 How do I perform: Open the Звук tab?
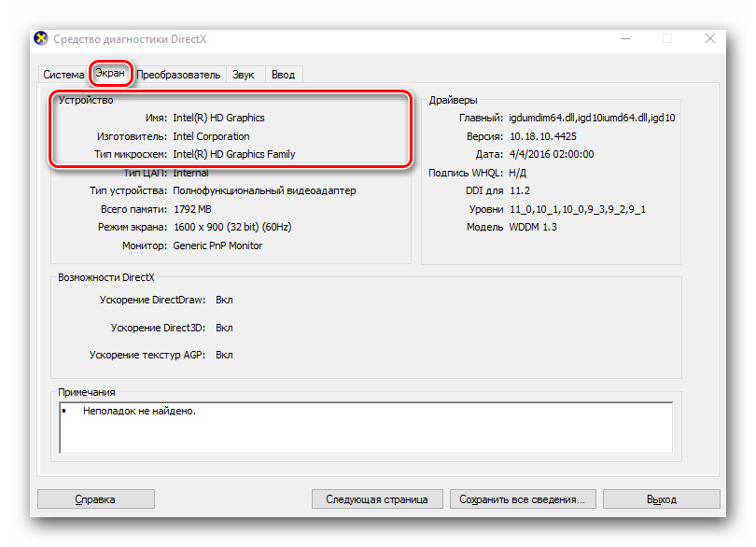pos(243,75)
